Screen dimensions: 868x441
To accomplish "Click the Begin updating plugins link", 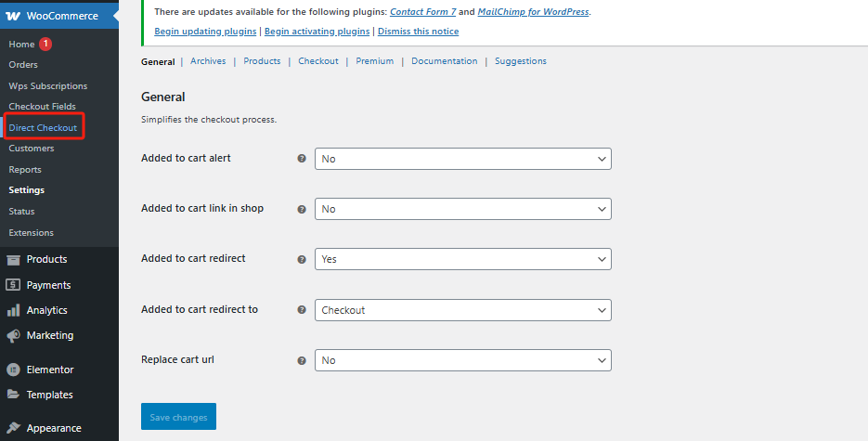I will click(x=206, y=31).
